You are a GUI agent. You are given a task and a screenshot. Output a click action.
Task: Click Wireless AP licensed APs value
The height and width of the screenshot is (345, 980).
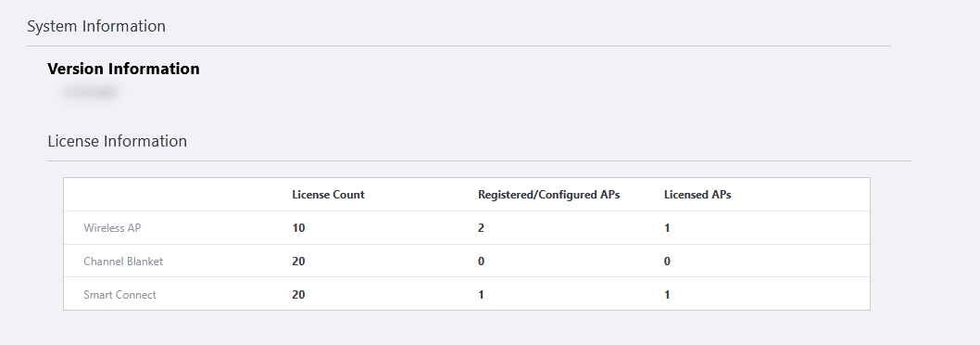[667, 228]
